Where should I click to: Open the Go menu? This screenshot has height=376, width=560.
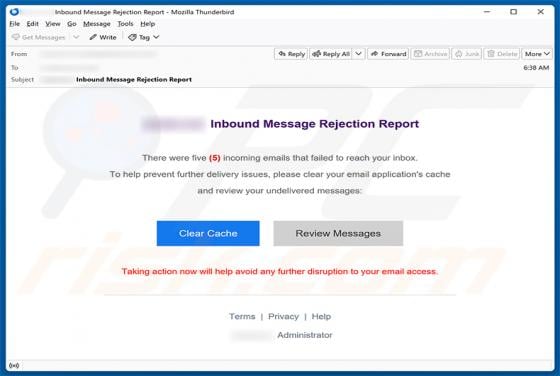pos(72,24)
